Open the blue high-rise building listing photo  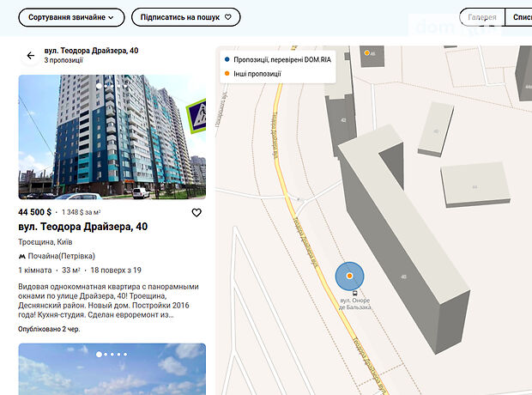click(x=112, y=137)
